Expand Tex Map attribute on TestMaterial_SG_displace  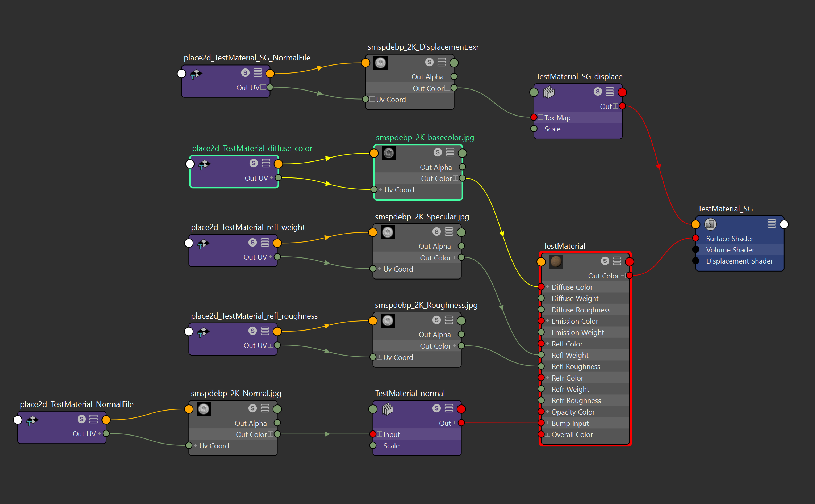click(x=540, y=117)
